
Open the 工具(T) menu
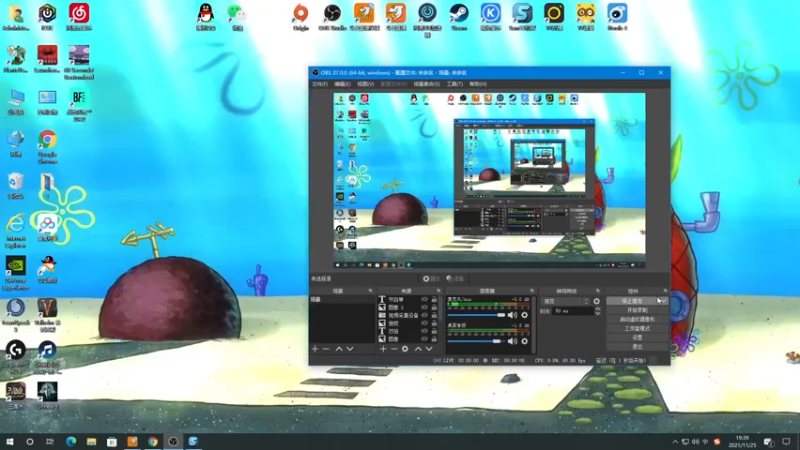455,84
